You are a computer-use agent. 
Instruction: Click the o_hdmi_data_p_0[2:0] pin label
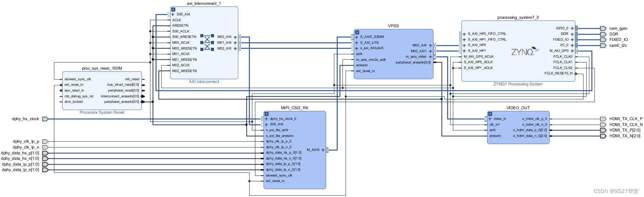click(530, 130)
